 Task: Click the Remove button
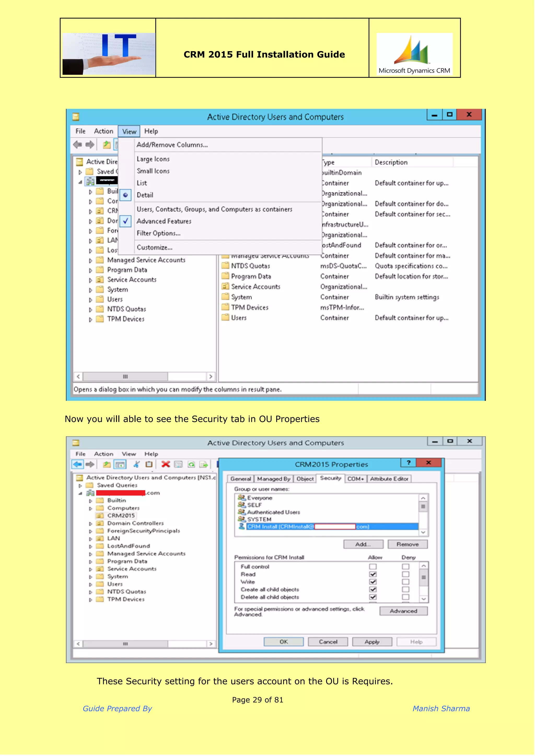click(408, 544)
